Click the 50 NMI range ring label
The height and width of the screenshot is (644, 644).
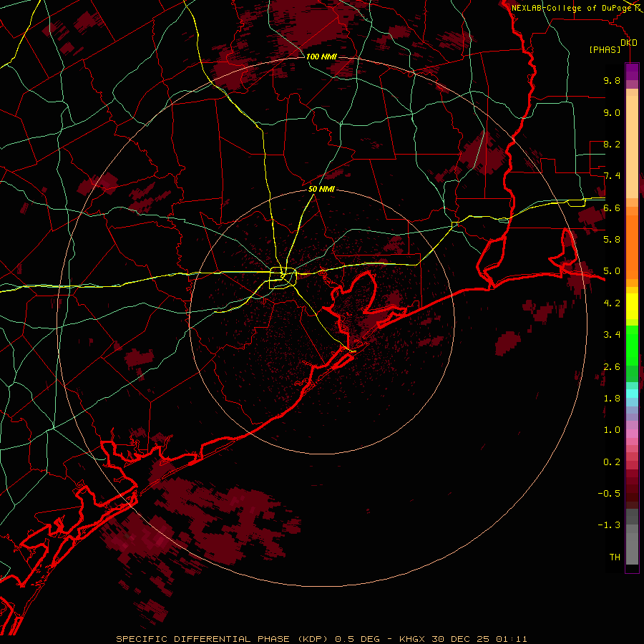pyautogui.click(x=321, y=189)
